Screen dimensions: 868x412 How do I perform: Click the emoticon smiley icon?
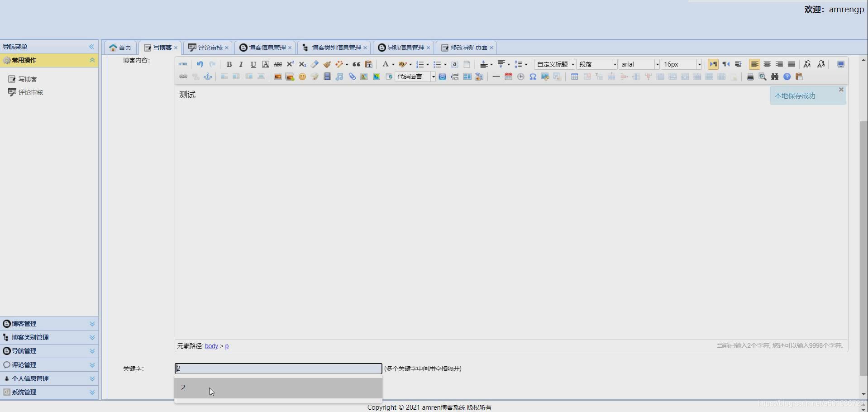(x=302, y=77)
